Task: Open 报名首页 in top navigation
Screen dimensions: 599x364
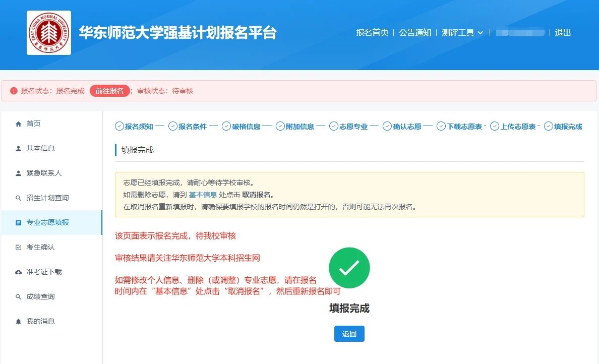Action: 372,33
